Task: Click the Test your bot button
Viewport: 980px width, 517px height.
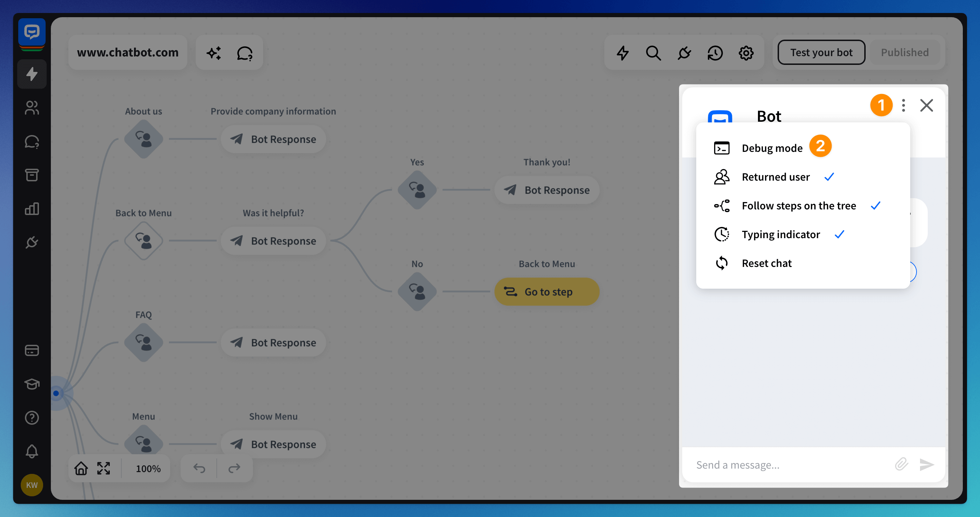Action: click(x=821, y=53)
